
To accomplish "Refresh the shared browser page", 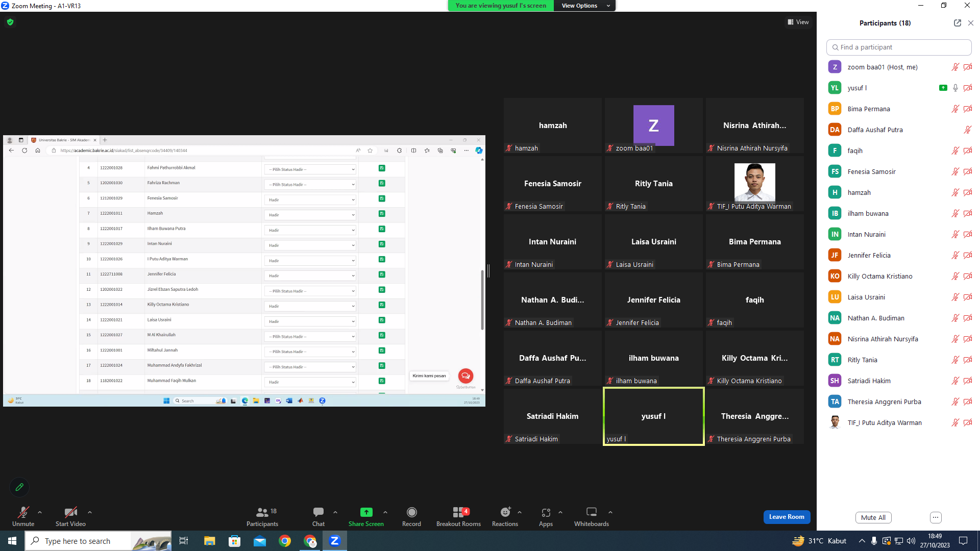I will coord(24,151).
